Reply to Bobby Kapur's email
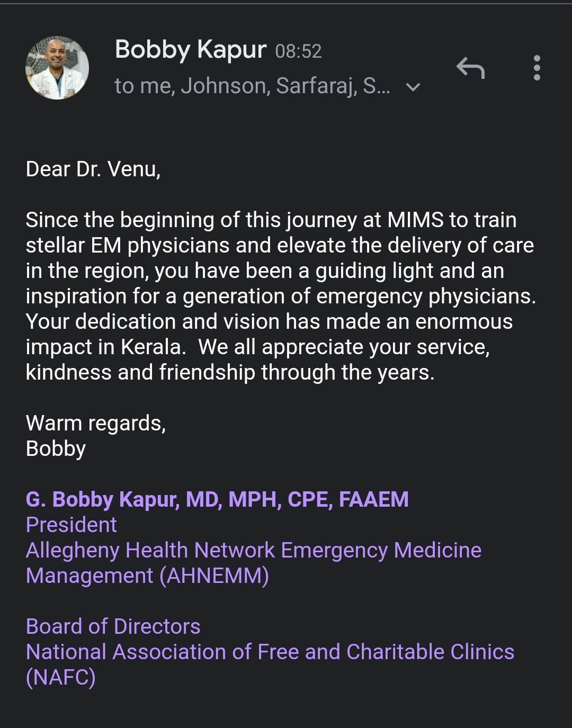572x728 pixels. pos(470,68)
